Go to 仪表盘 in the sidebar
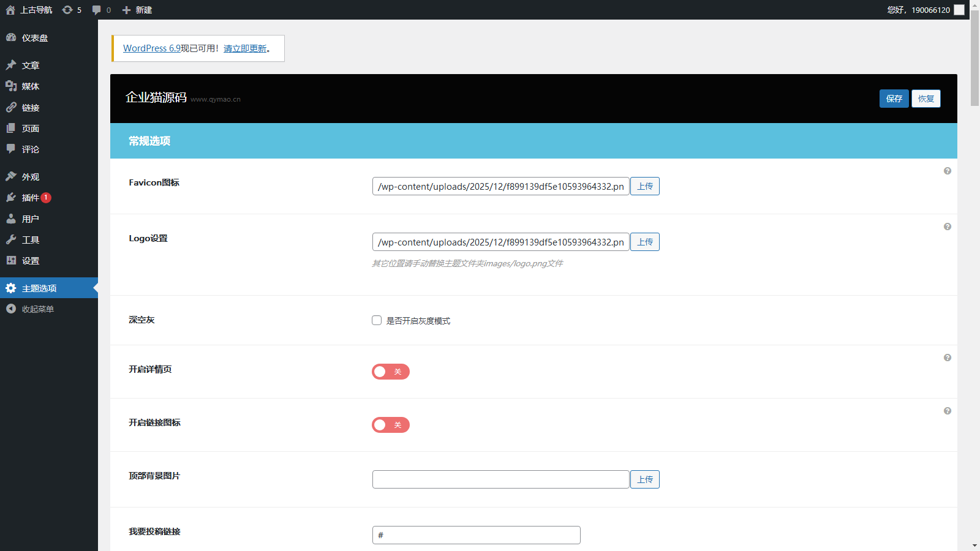The height and width of the screenshot is (551, 980). coord(34,38)
